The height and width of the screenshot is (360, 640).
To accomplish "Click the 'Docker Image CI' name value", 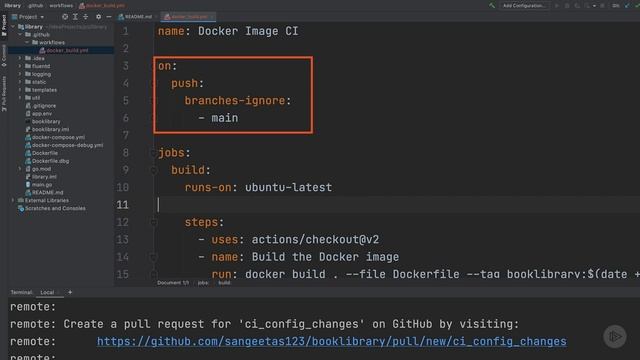I will [248, 31].
